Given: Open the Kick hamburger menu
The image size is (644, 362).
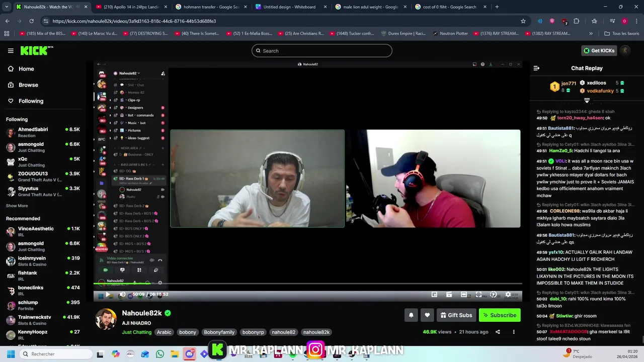Looking at the screenshot, I should coord(11,51).
